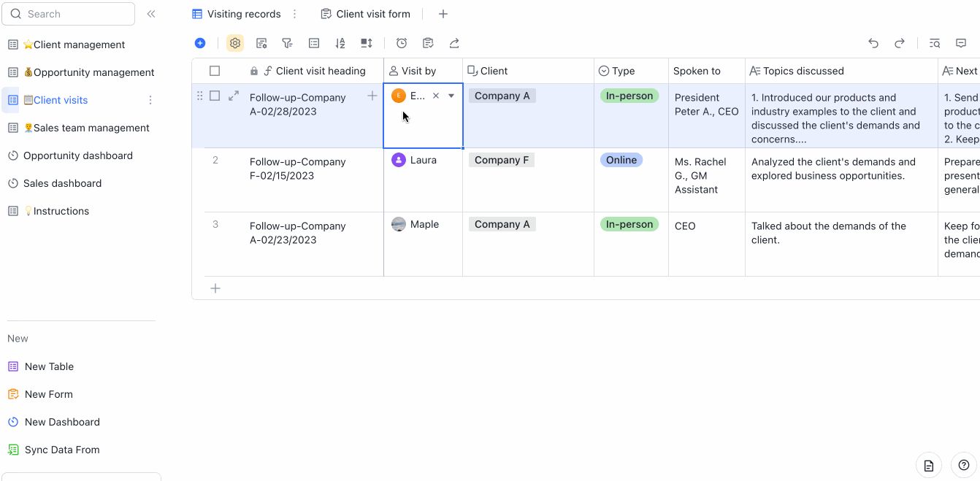Viewport: 980px width, 481px height.
Task: Click the sidebar Search field
Action: (69, 14)
